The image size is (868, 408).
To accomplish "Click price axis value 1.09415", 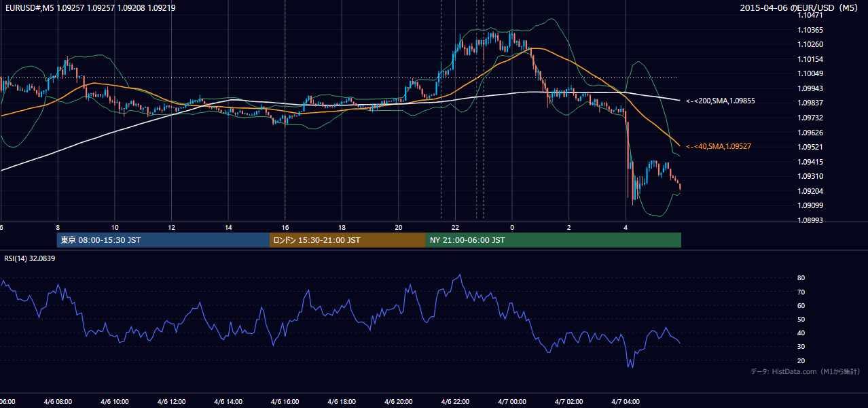I will click(810, 162).
